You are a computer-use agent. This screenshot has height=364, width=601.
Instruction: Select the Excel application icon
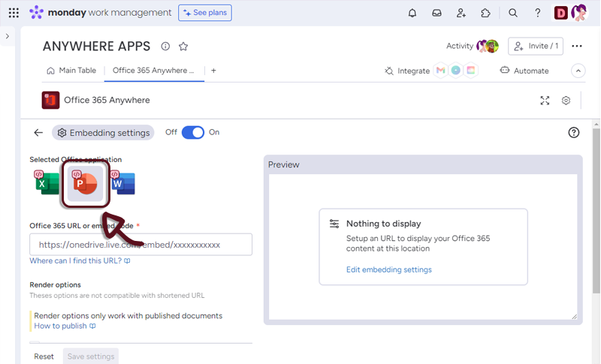tap(47, 184)
